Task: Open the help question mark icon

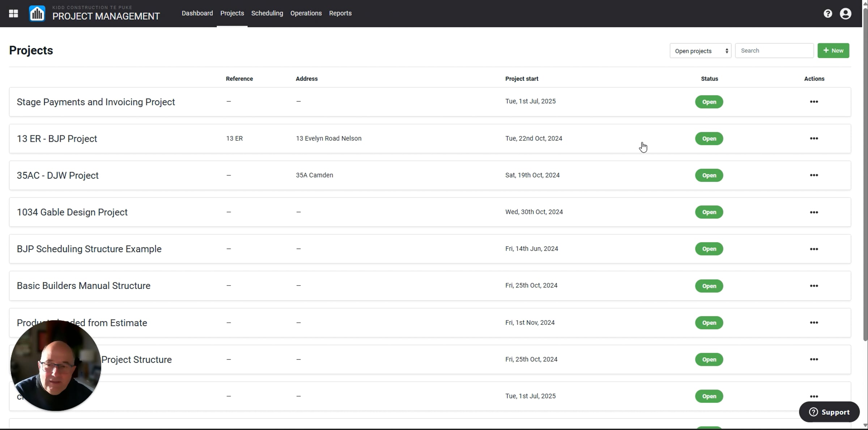Action: [828, 13]
